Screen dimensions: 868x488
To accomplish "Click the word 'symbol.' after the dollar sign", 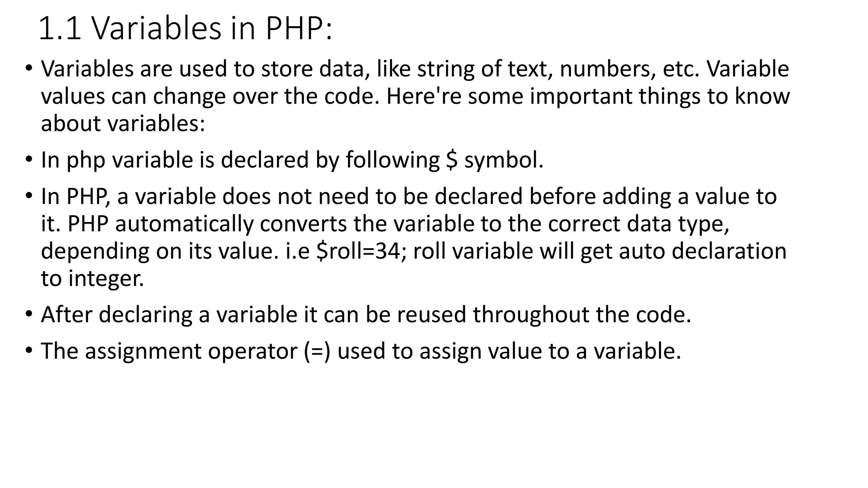I will [x=504, y=161].
